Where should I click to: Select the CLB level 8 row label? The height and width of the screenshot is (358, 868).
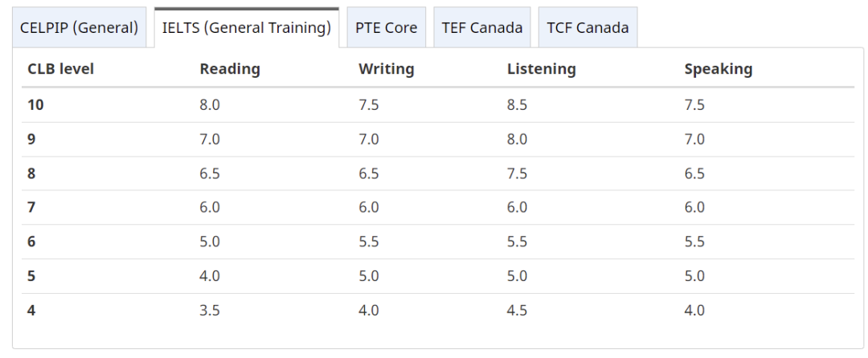31,173
